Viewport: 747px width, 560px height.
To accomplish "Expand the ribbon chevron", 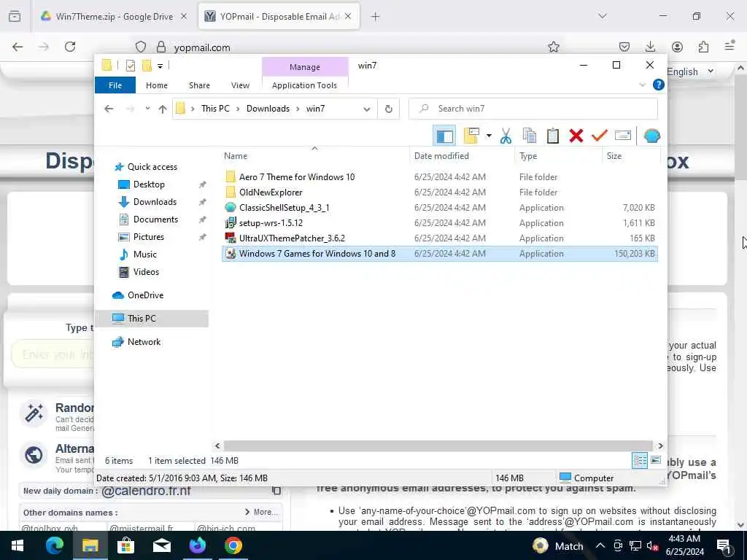I will [x=642, y=85].
